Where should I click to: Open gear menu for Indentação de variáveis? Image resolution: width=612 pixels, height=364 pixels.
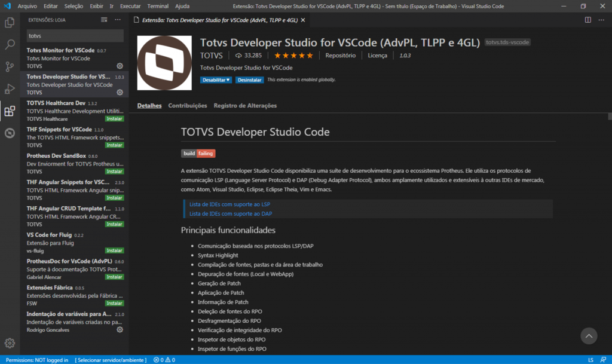(x=120, y=330)
